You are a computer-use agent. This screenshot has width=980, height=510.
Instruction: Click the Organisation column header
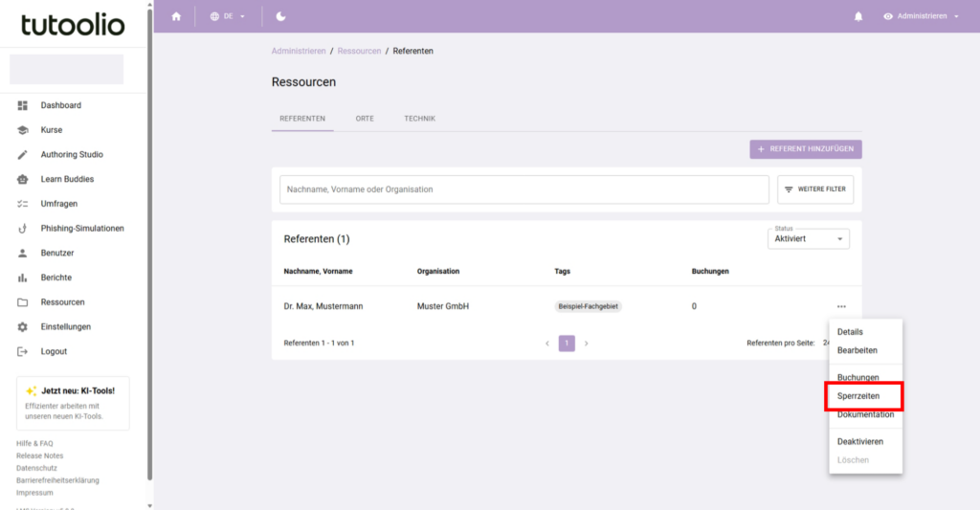coord(438,271)
